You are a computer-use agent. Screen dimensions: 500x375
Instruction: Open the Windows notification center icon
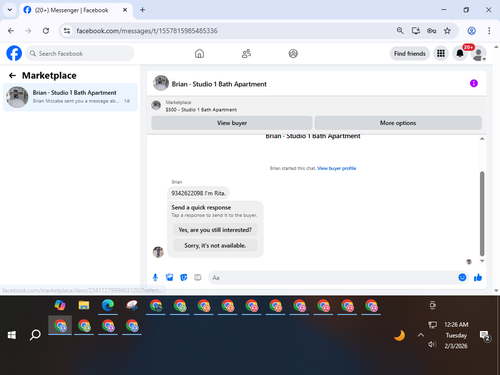click(484, 336)
